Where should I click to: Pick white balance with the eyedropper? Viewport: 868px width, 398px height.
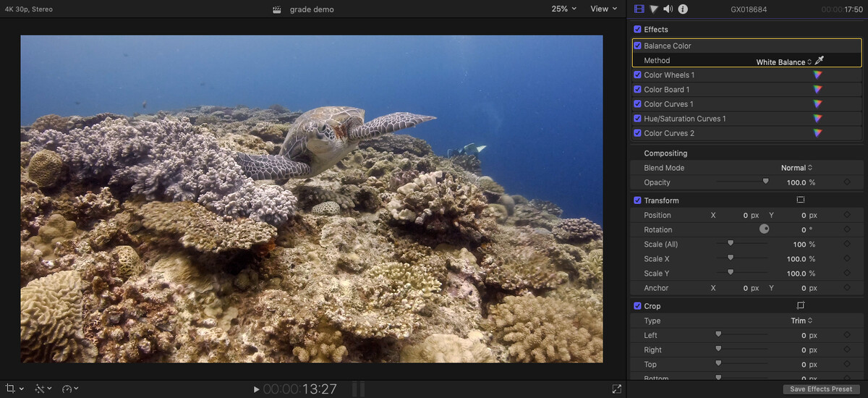point(820,61)
